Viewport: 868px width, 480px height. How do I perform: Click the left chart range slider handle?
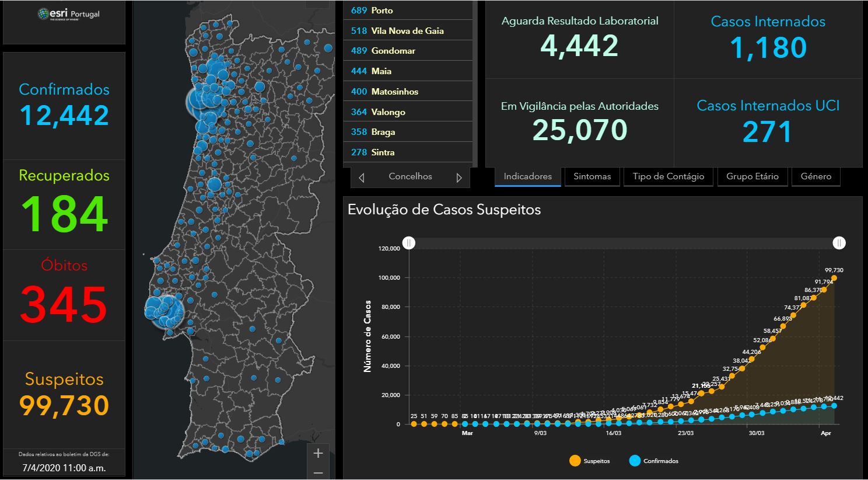[x=409, y=242]
